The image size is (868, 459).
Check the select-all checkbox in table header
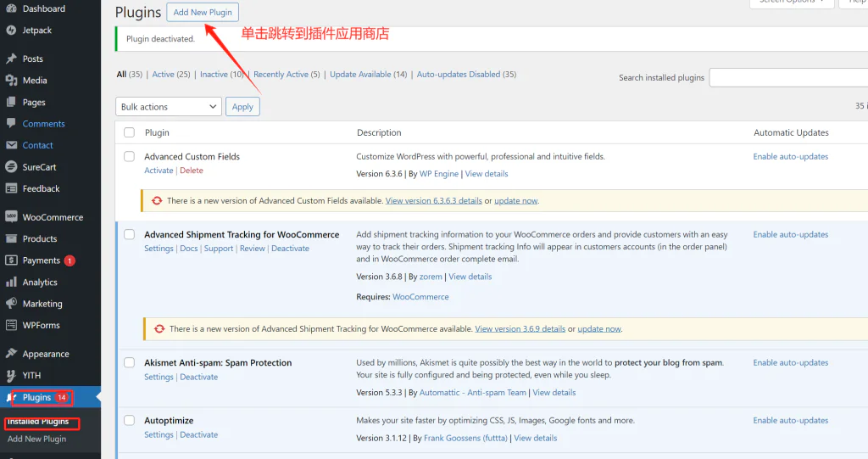(130, 132)
